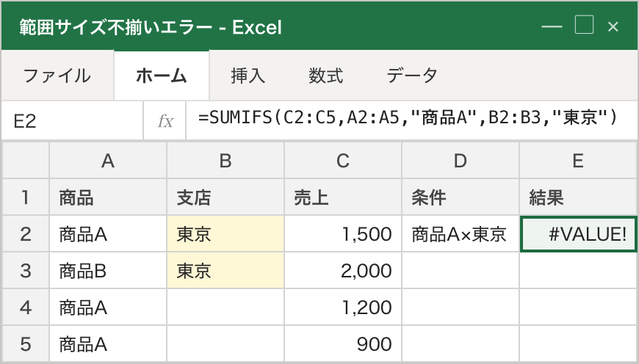Select empty cell B4
Image resolution: width=639 pixels, height=364 pixels.
pyautogui.click(x=225, y=307)
